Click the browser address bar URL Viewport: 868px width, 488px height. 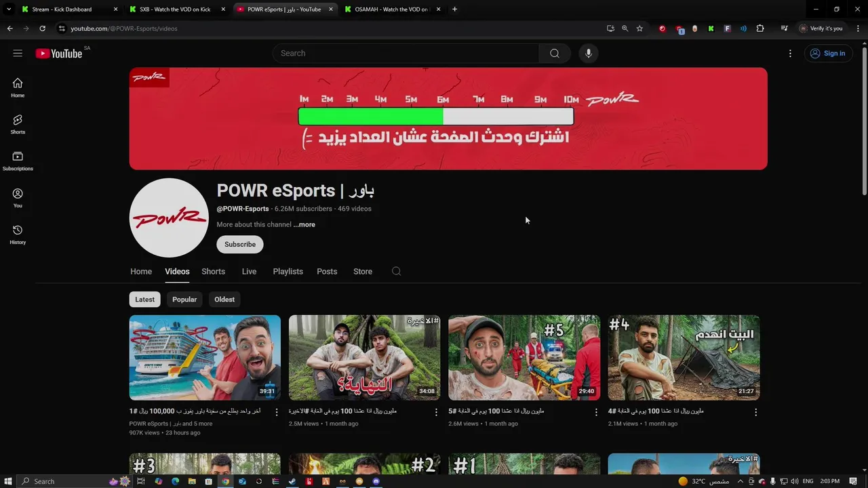point(124,28)
